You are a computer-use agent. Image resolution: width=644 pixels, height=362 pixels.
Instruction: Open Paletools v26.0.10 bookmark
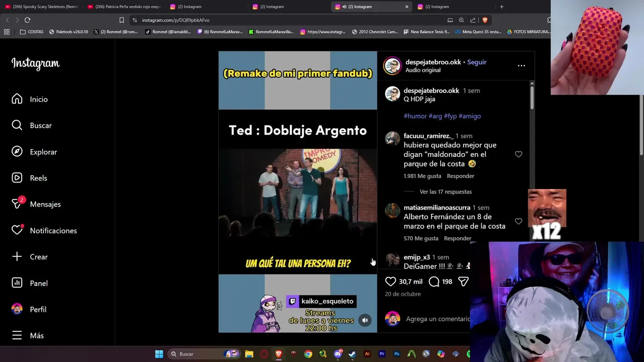pyautogui.click(x=68, y=32)
